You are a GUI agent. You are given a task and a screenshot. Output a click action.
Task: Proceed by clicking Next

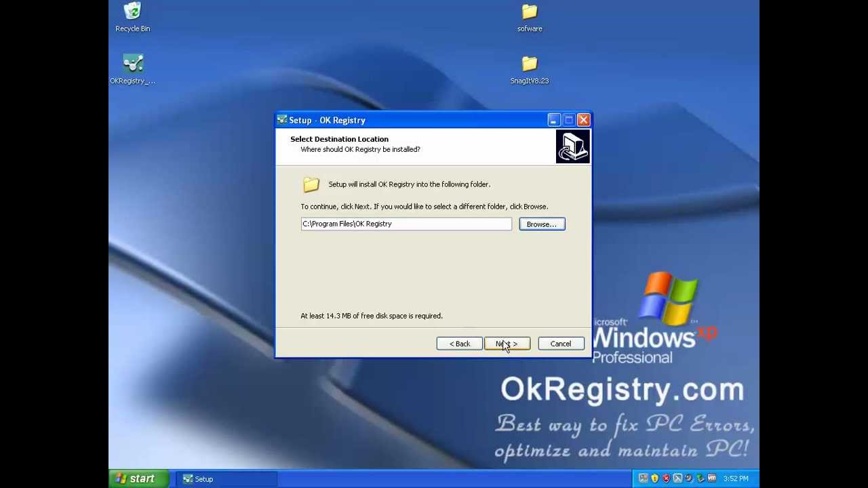pos(507,344)
